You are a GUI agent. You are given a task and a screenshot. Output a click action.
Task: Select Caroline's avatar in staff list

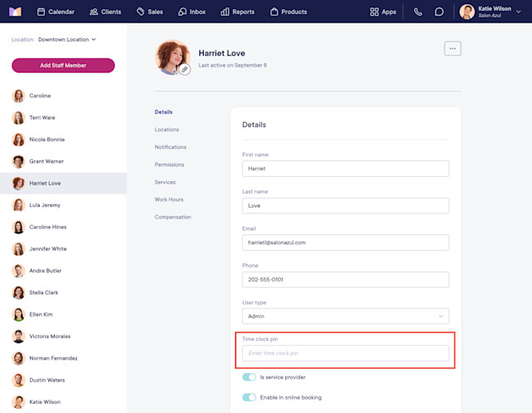[18, 96]
